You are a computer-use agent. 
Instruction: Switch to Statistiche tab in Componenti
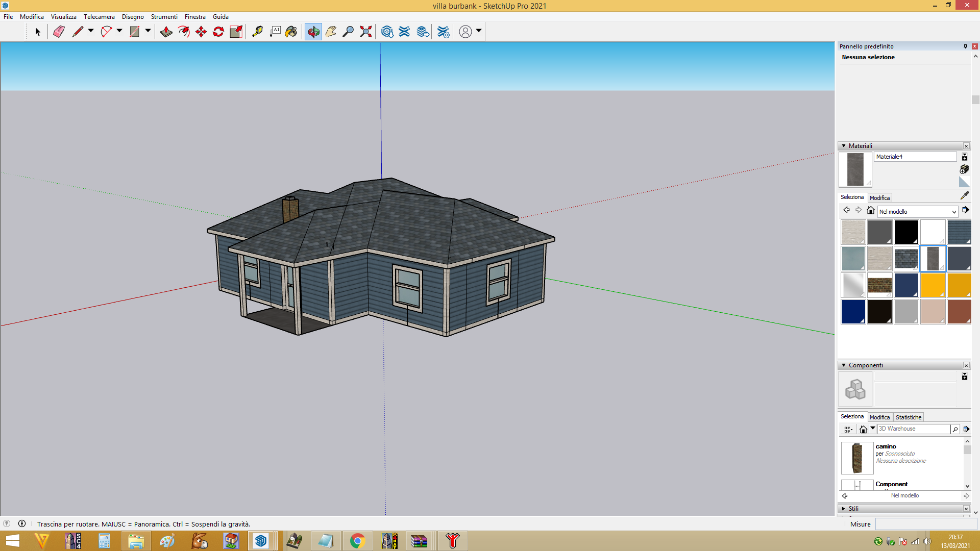pos(909,417)
